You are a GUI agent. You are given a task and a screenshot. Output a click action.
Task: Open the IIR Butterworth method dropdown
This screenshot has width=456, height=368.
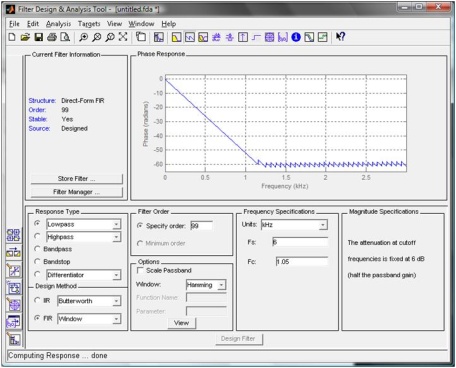116,301
